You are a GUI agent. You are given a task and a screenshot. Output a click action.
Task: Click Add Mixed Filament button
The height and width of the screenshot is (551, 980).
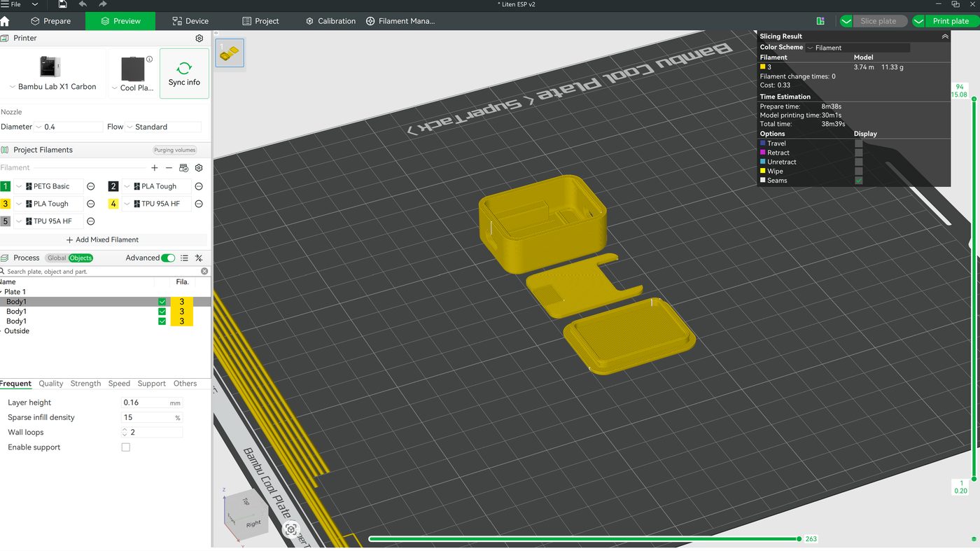tap(102, 239)
